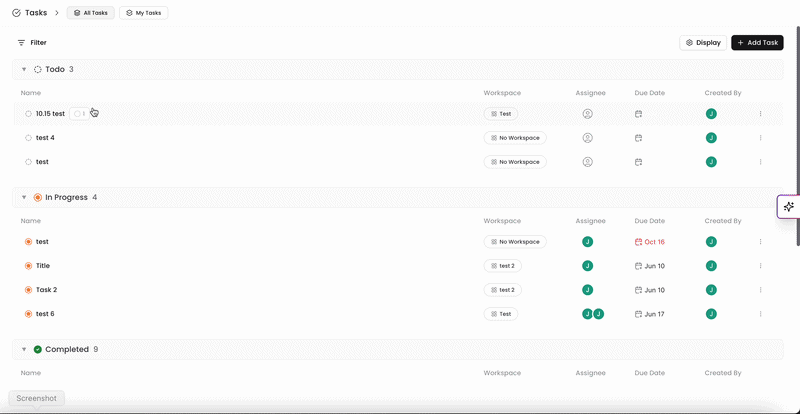Click the Tasks breadcrumb title
The image size is (800, 414).
(x=36, y=13)
